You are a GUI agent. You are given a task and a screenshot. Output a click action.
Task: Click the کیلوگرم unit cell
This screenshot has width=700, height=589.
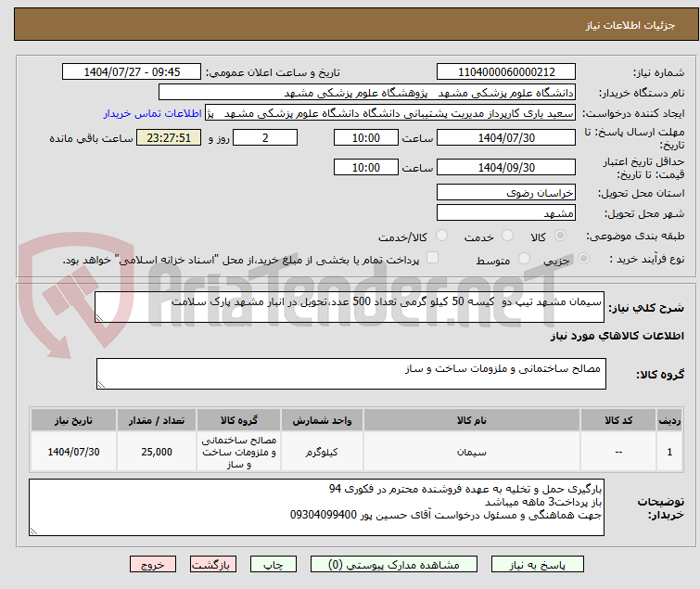click(x=322, y=452)
